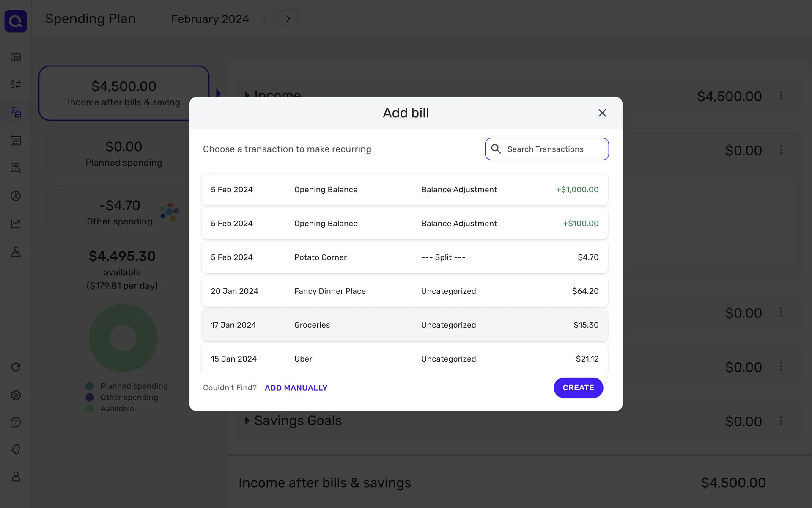Image resolution: width=812 pixels, height=508 pixels.
Task: Open the transactions icon in sidebar
Action: tap(16, 85)
